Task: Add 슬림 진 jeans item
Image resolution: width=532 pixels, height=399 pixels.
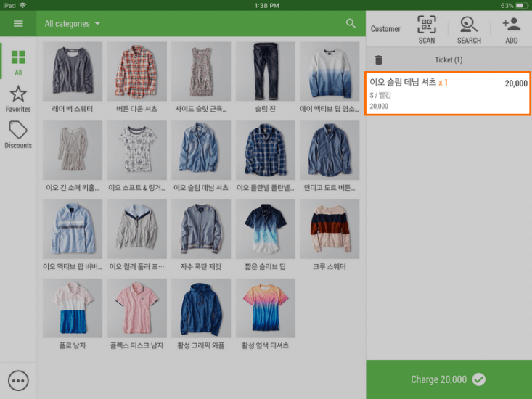Action: [x=266, y=78]
